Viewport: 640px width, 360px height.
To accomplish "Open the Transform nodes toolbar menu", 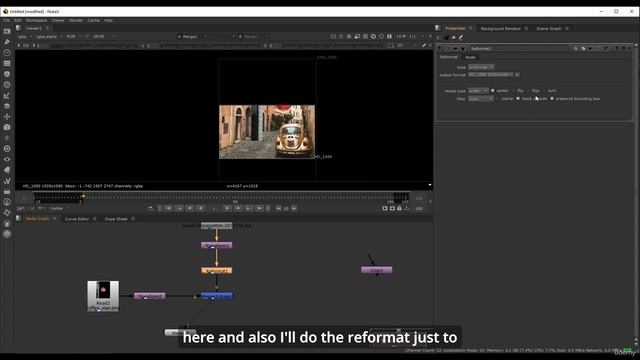I will click(7, 116).
